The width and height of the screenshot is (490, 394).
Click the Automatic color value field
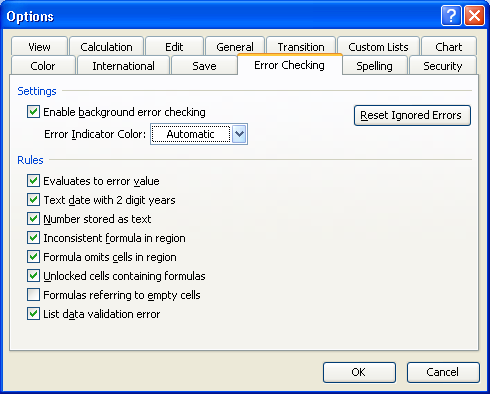[191, 134]
